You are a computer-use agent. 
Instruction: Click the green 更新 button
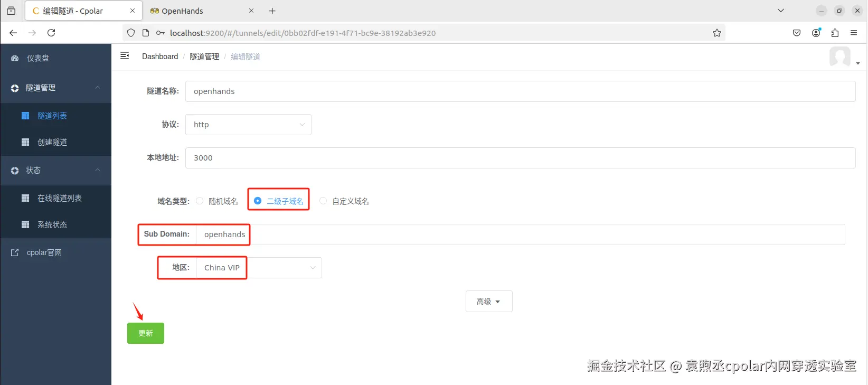tap(146, 333)
